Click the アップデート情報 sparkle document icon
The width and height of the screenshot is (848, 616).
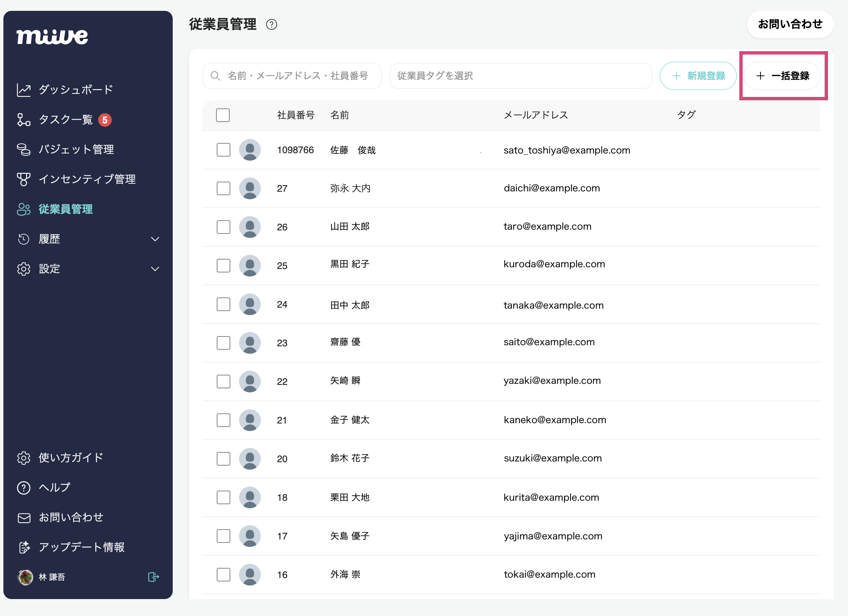click(x=24, y=547)
